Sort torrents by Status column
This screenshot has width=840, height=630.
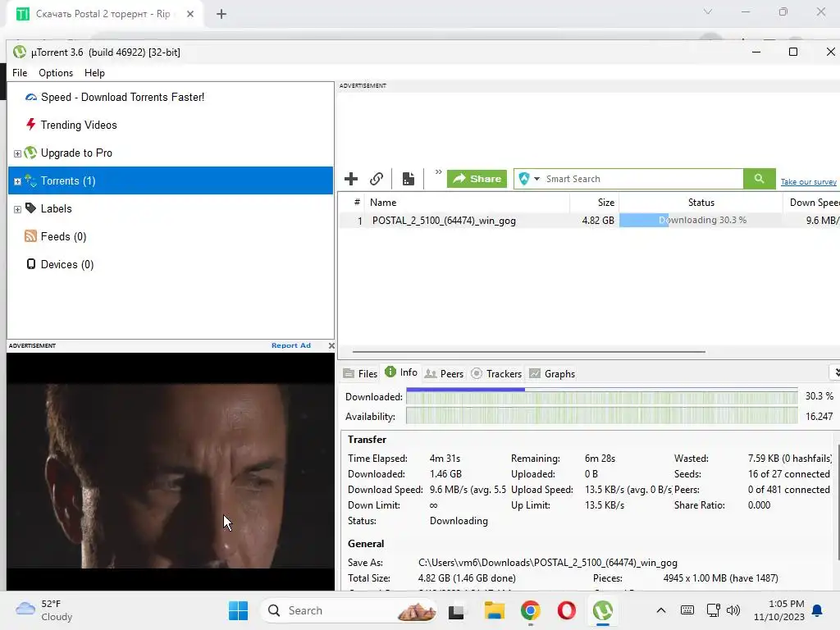[x=701, y=203]
